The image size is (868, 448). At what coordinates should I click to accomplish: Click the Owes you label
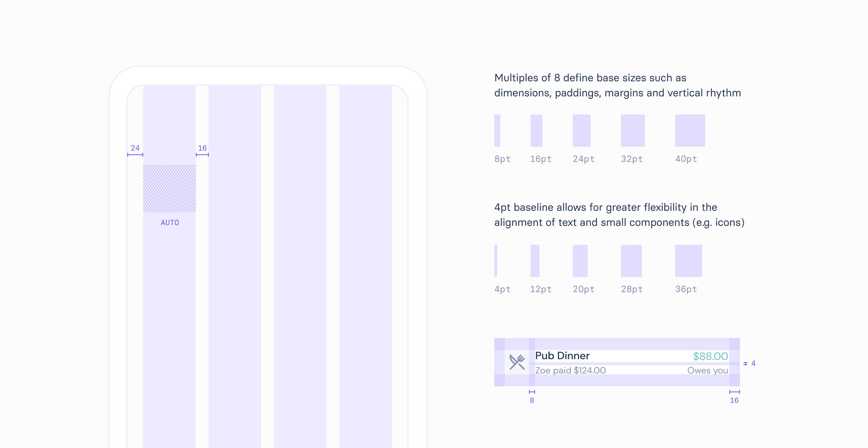tap(707, 370)
